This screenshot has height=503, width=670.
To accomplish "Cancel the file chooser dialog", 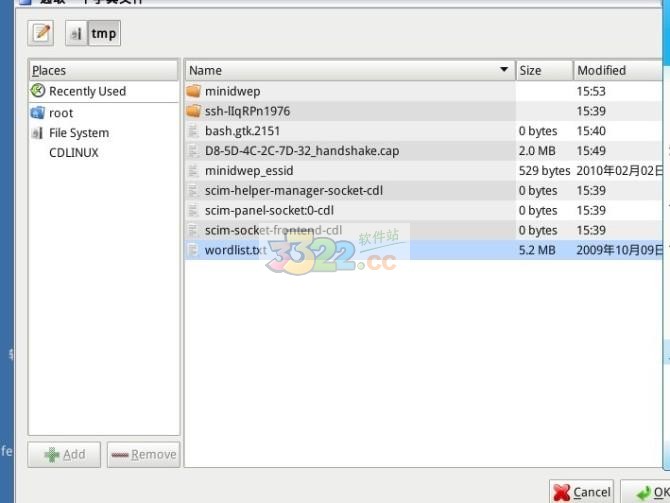I will [x=582, y=492].
